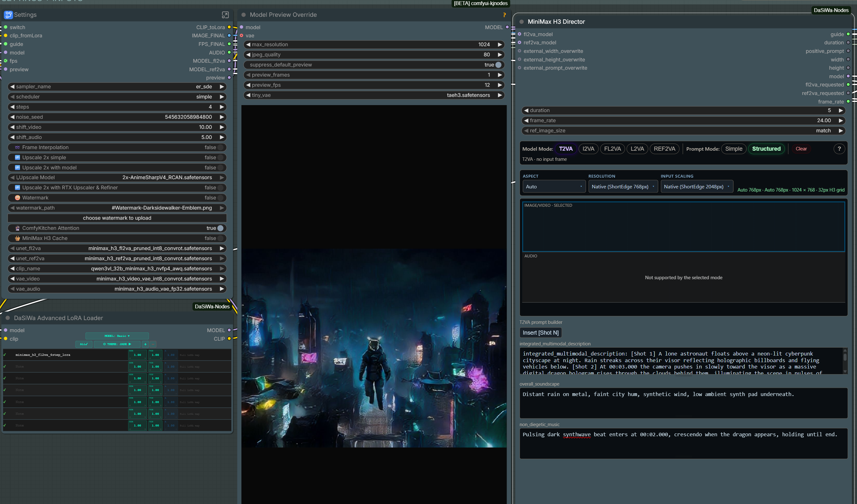Click the left arrow on the steps widget
This screenshot has width=857, height=504.
point(12,107)
